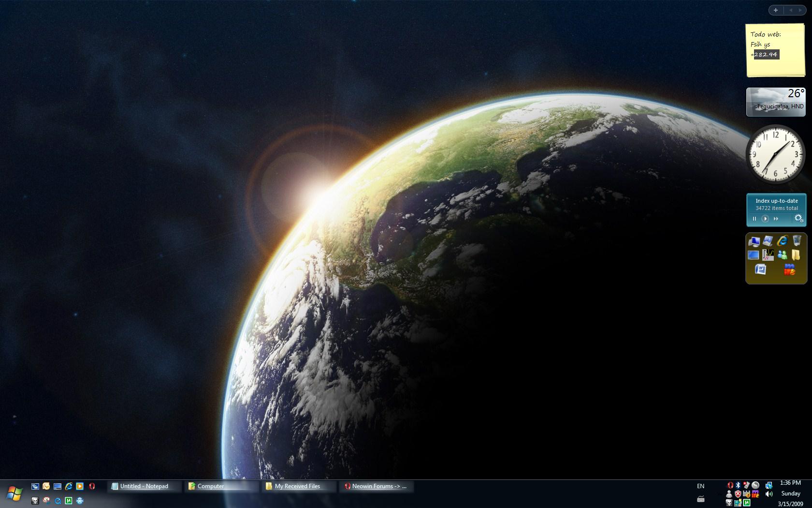Click the weather gadget temperature 26°

[796, 93]
